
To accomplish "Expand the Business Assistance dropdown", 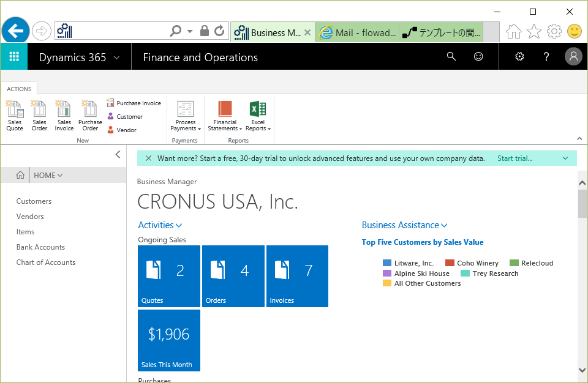I will [x=445, y=225].
